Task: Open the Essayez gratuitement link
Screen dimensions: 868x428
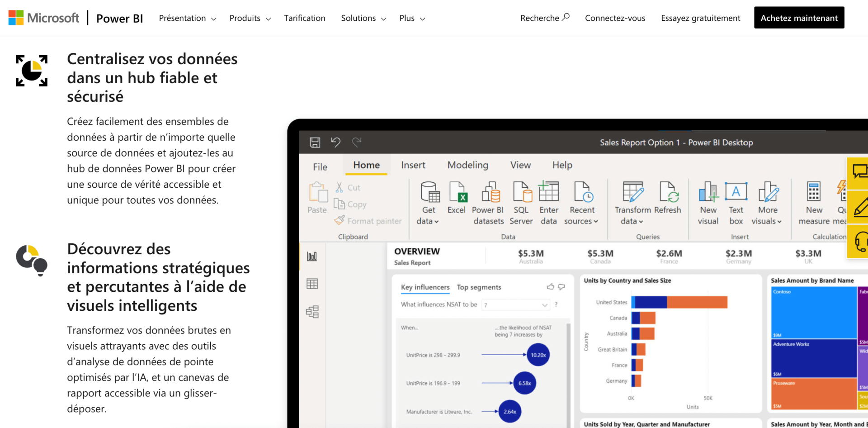Action: (x=700, y=18)
